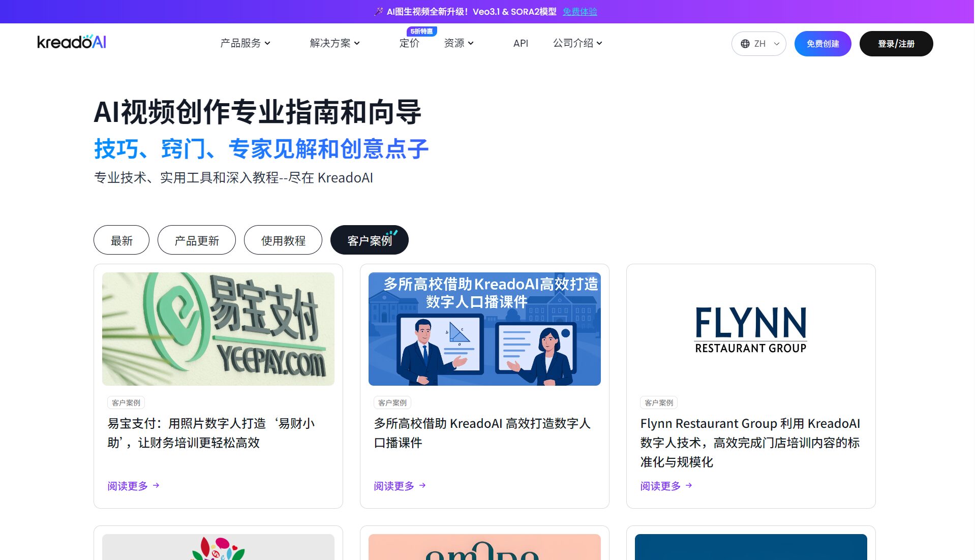
Task: Click the 登录/注册 button
Action: [896, 44]
